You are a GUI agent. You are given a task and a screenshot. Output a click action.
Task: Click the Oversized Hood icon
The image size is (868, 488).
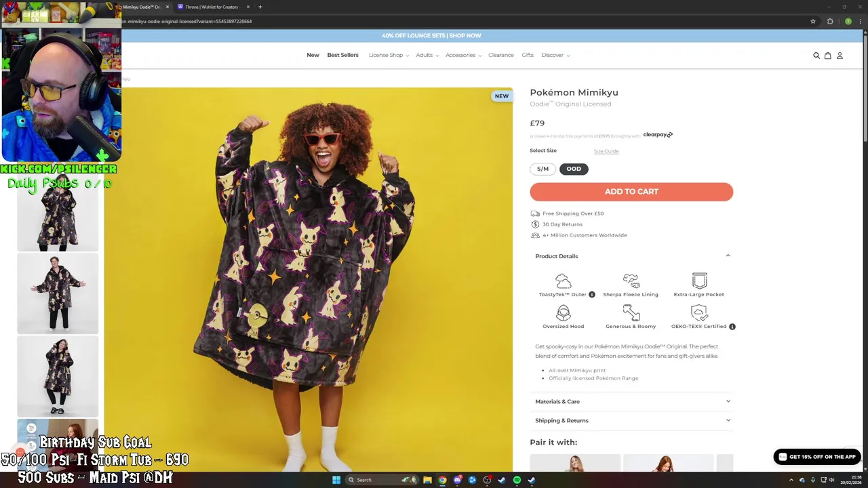[x=564, y=312]
